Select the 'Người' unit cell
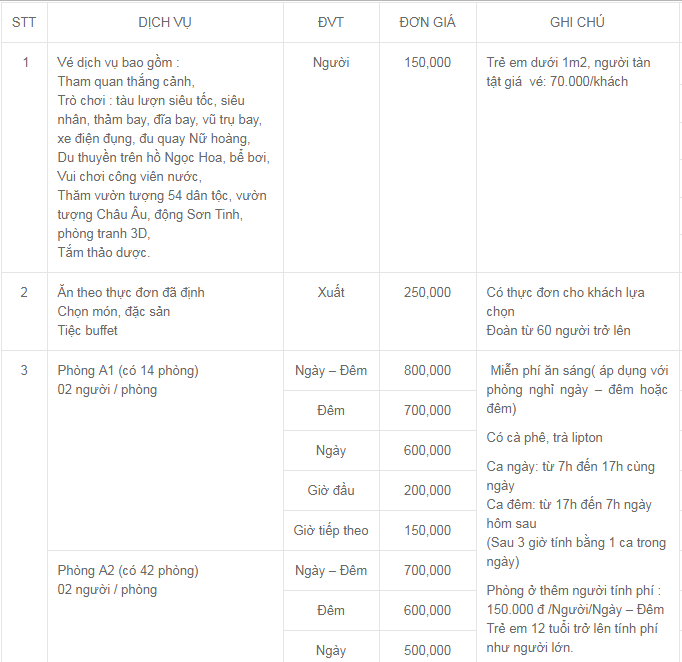Image resolution: width=682 pixels, height=662 pixels. point(331,63)
